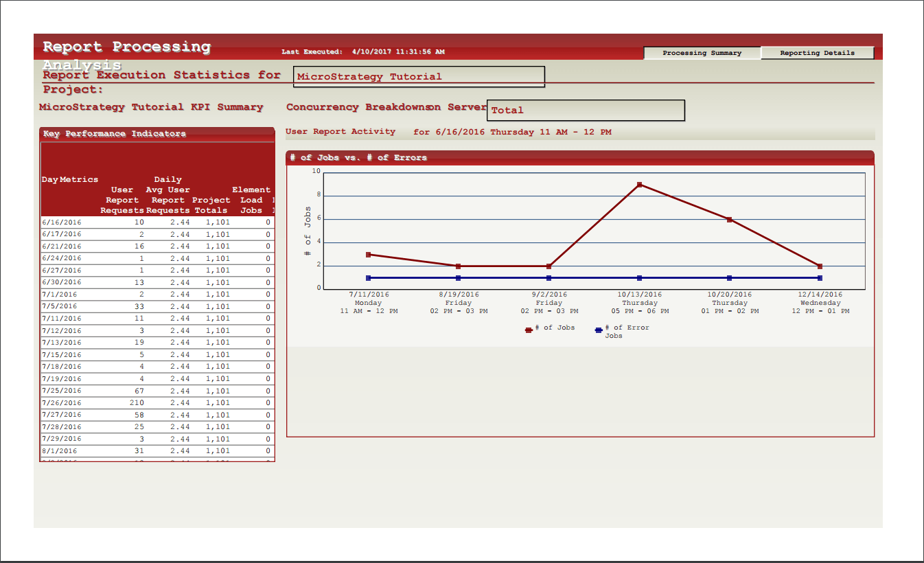924x563 pixels.
Task: Click the Element Load Jobs column header
Action: pos(251,200)
